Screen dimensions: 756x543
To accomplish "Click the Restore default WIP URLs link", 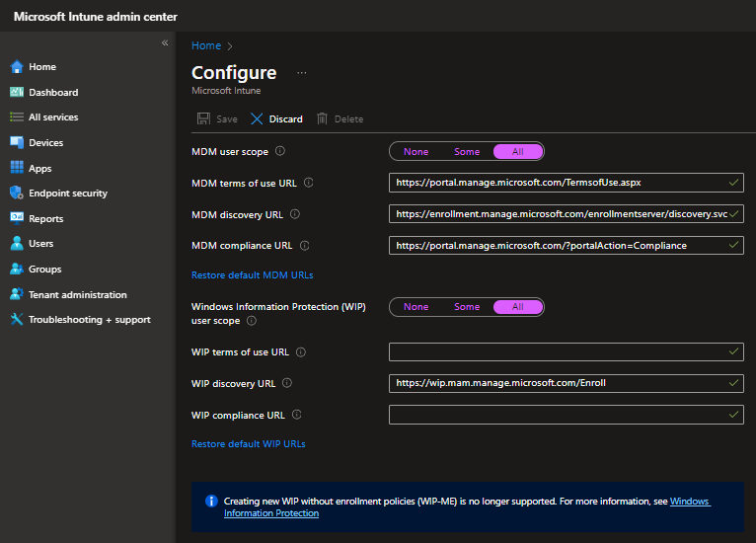I will click(249, 443).
